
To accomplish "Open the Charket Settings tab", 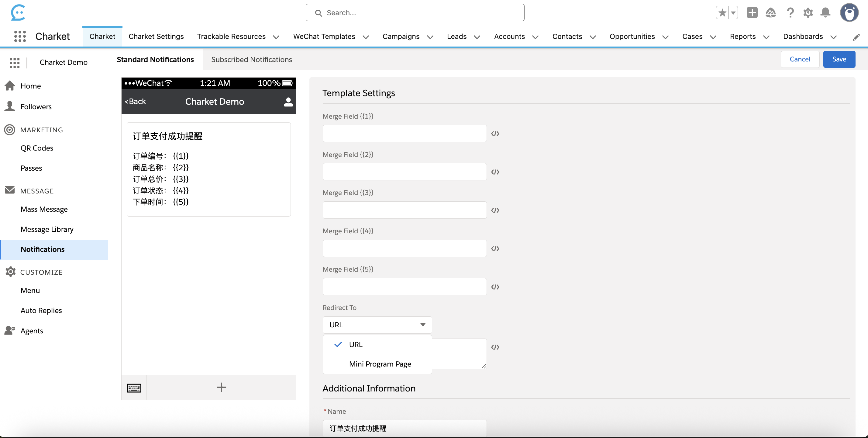I will tap(156, 36).
